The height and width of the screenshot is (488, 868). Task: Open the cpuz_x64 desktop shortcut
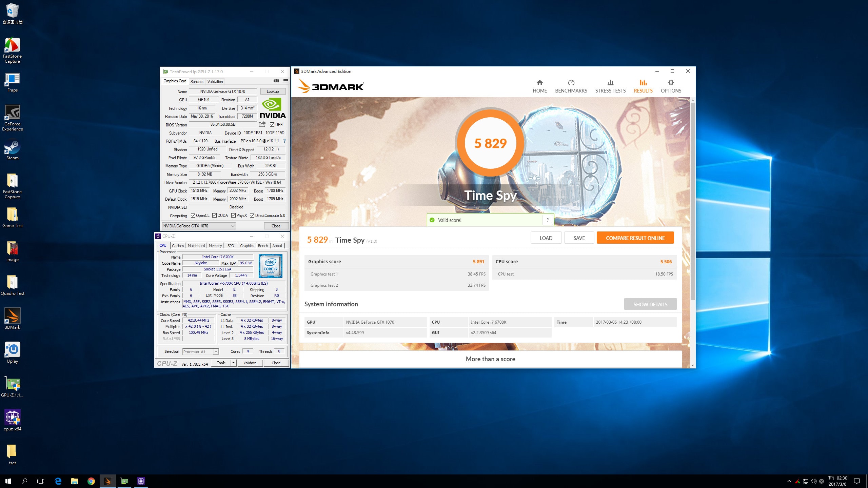pos(12,421)
